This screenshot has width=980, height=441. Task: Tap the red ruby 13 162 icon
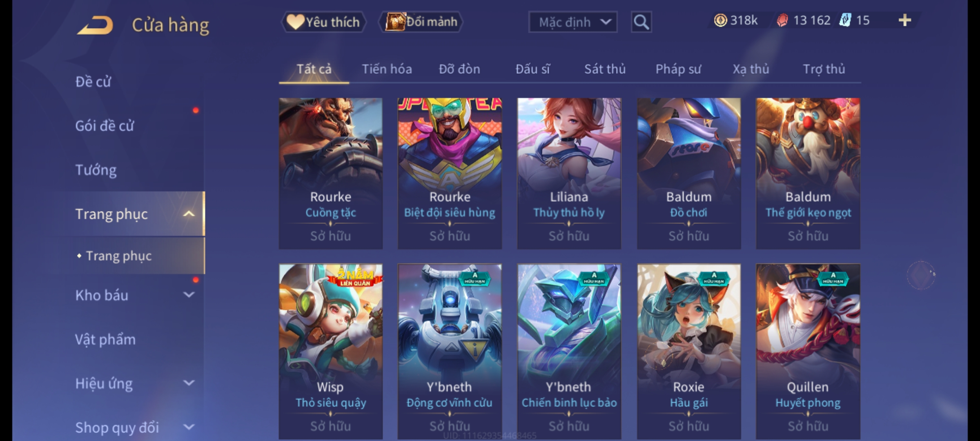[782, 20]
